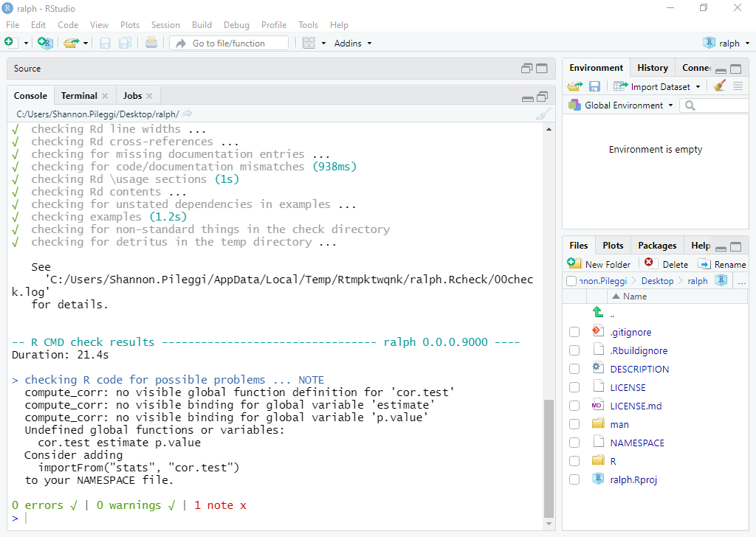Check the LICENSE.md file checkbox
This screenshot has width=756, height=537.
pos(574,406)
